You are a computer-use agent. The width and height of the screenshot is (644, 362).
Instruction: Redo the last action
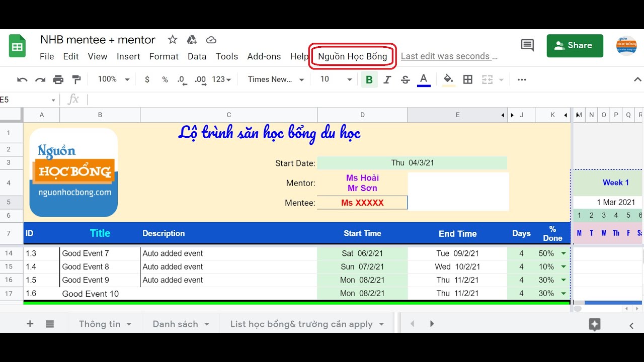(x=40, y=79)
